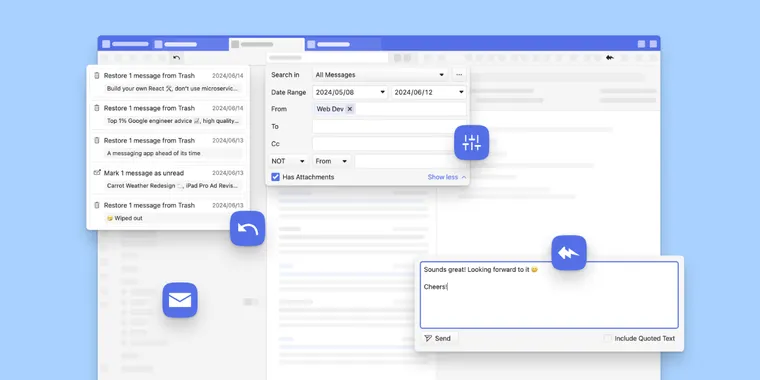760x380 pixels.
Task: Click the large blue filter sliders icon
Action: tap(471, 142)
